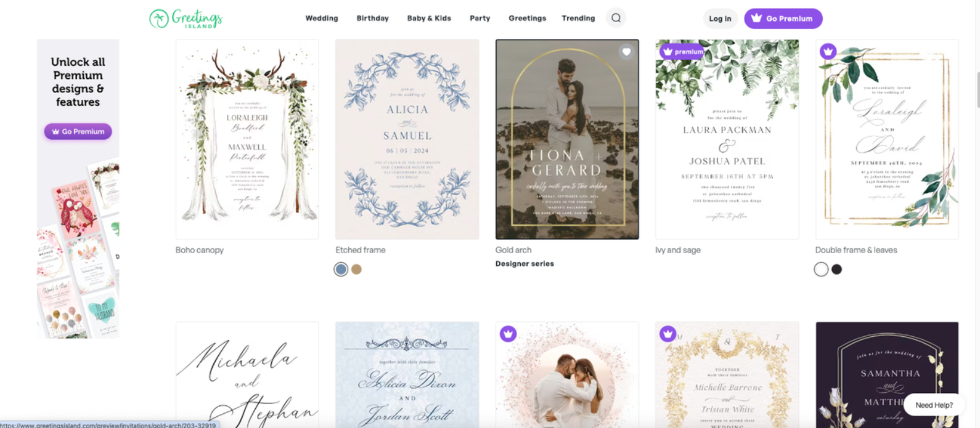Open the Baby & Kids menu
This screenshot has width=980, height=428.
(429, 18)
